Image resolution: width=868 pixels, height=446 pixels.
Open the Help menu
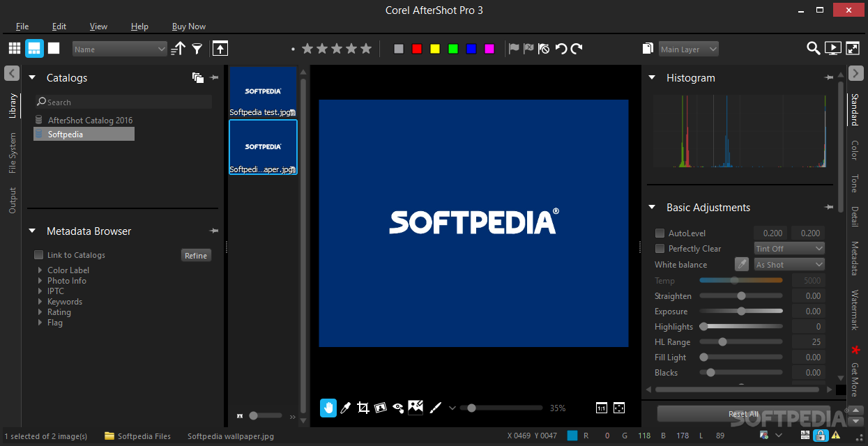click(x=139, y=26)
